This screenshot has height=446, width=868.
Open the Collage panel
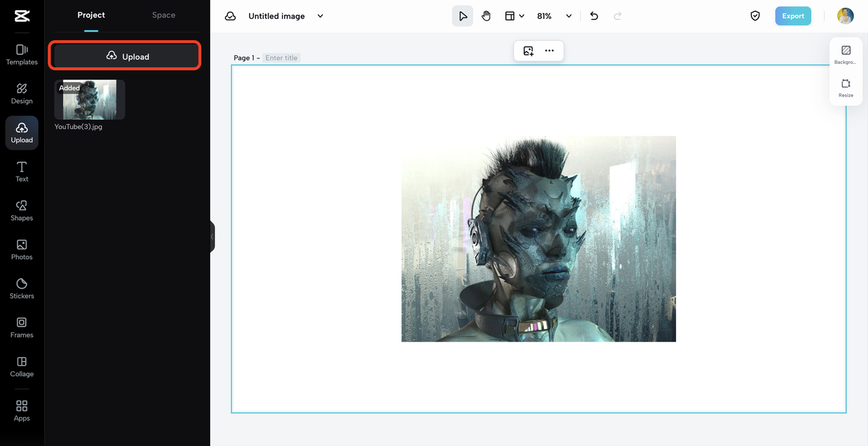22,367
